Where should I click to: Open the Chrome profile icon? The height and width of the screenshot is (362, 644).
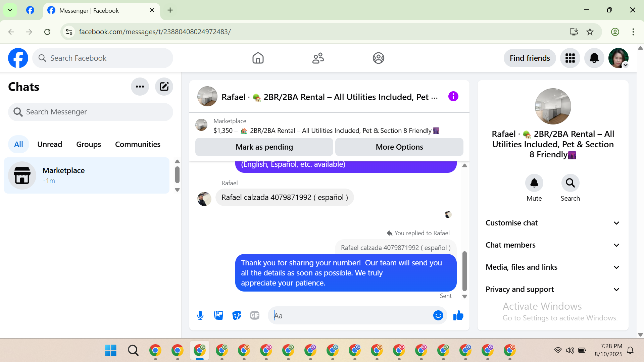pos(615,32)
